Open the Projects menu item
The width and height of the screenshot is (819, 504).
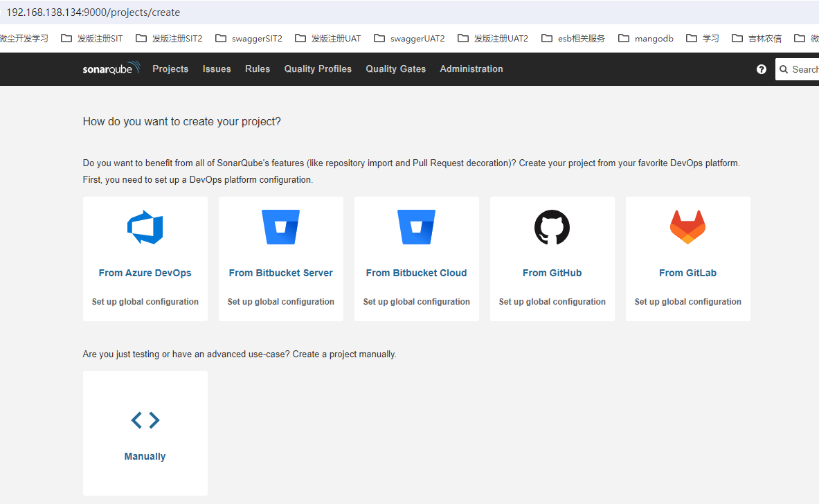pos(170,69)
